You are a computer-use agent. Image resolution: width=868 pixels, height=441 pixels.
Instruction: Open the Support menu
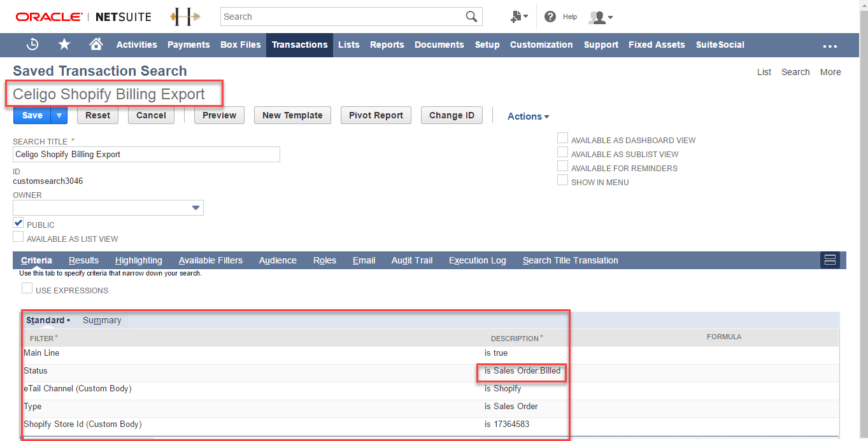(x=601, y=45)
